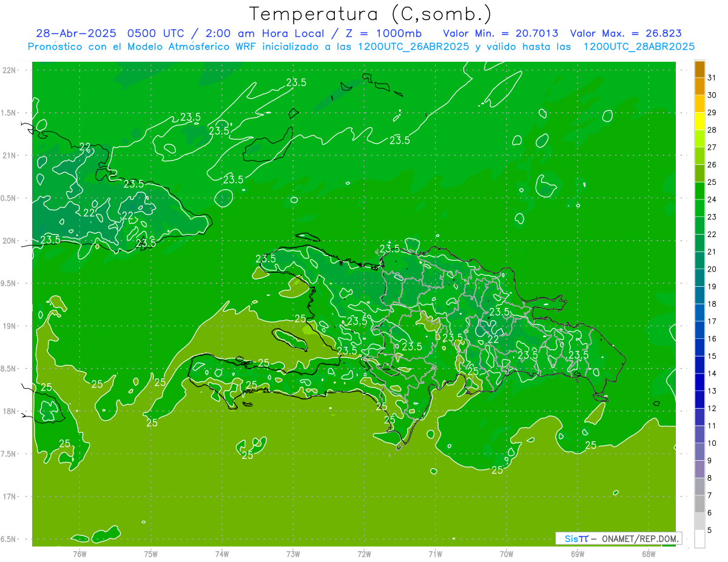Click the 20 label on the color scale
Image resolution: width=728 pixels, height=562 pixels.
[x=712, y=269]
